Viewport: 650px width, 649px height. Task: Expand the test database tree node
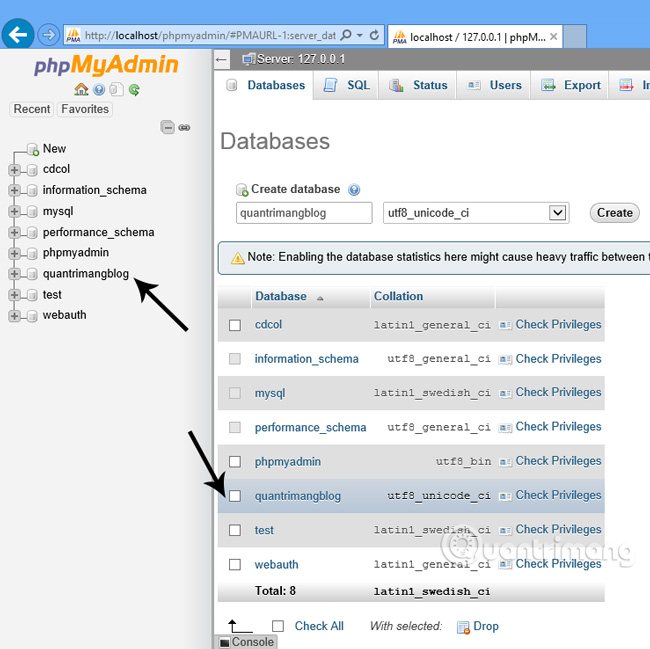point(14,295)
